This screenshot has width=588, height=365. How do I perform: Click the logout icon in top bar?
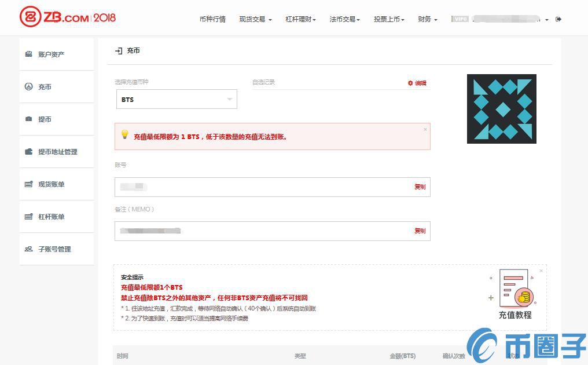[x=558, y=19]
